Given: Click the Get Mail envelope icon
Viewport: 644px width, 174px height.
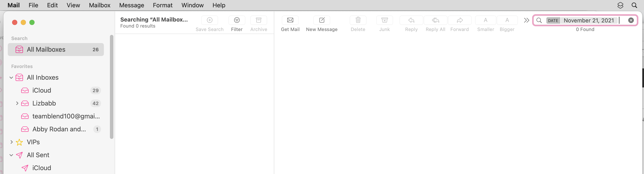Looking at the screenshot, I should point(290,20).
